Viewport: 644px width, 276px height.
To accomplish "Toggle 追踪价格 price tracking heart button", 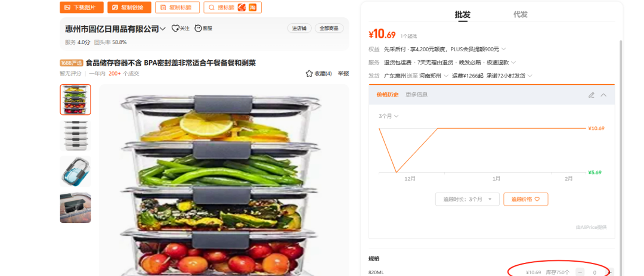I will pyautogui.click(x=526, y=199).
